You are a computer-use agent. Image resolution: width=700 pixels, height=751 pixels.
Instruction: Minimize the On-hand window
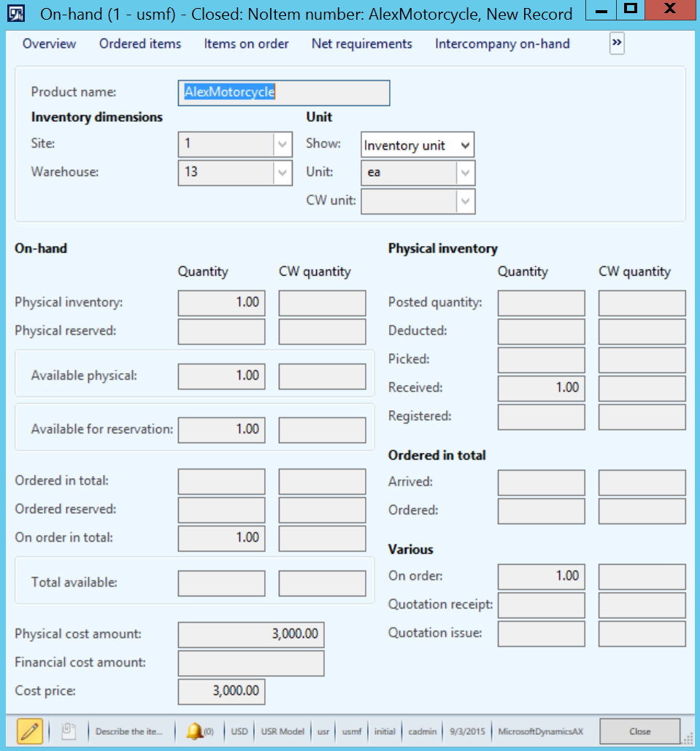[x=601, y=9]
